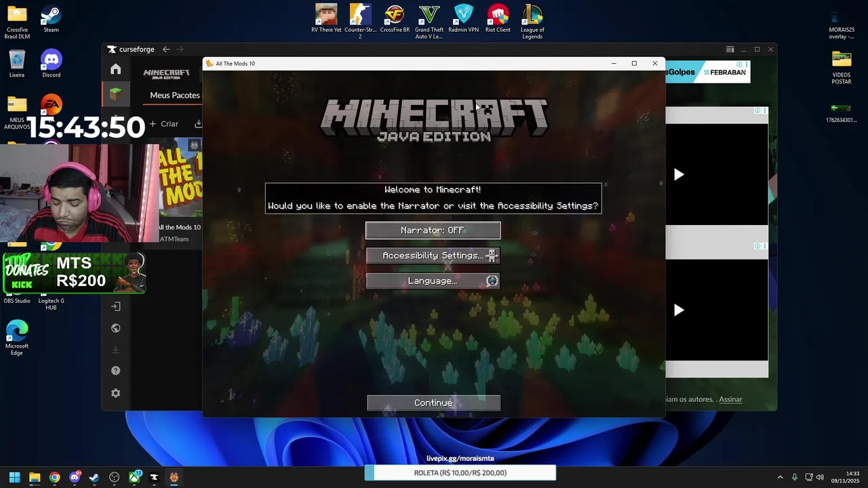Click the globe icon on Language button

tap(492, 281)
